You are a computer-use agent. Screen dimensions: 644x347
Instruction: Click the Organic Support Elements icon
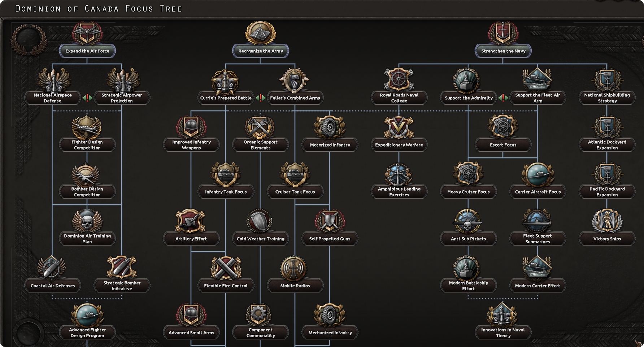260,127
